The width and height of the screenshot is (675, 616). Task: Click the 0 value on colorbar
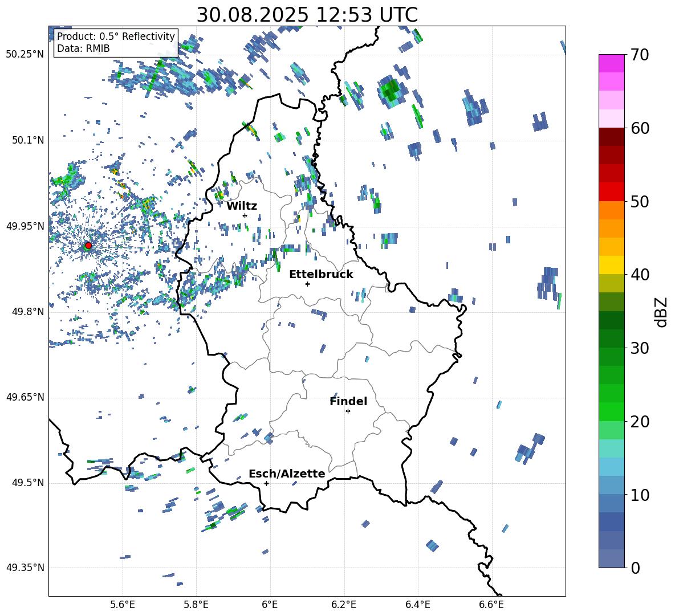[635, 568]
